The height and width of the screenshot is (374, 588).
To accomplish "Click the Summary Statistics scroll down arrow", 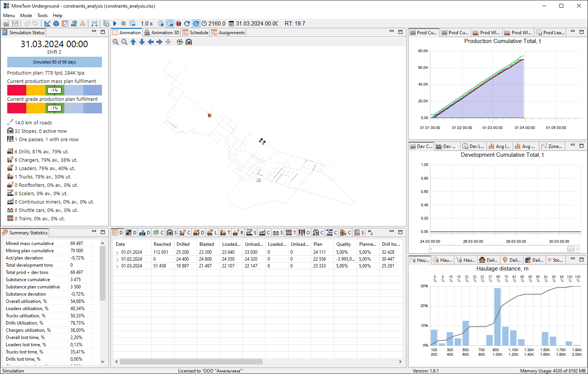I will [x=102, y=362].
